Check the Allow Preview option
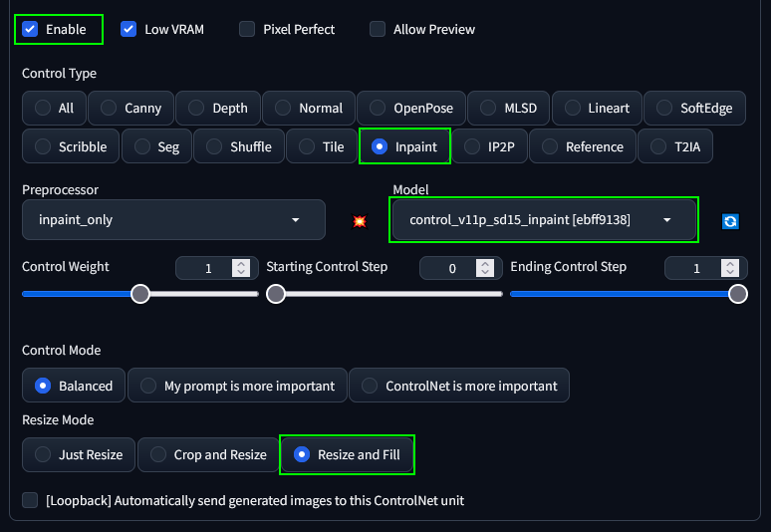This screenshot has width=771, height=532. pyautogui.click(x=378, y=29)
